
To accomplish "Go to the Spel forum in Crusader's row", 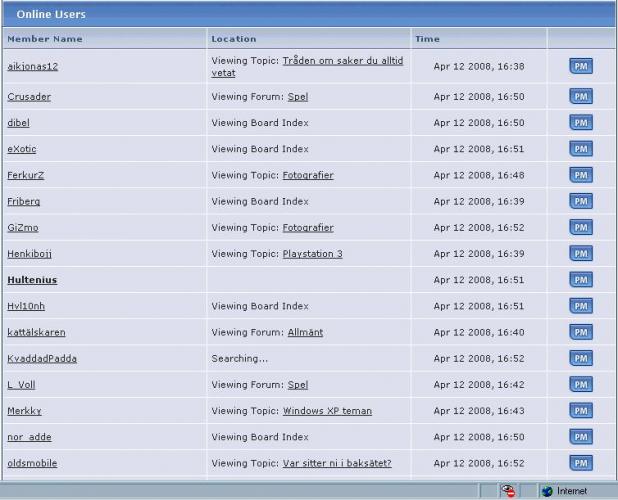I will 297,97.
